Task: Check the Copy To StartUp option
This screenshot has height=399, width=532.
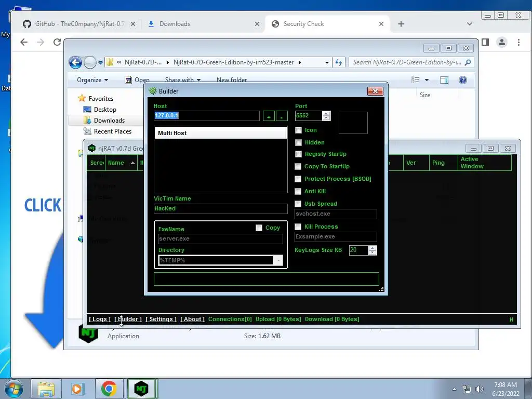Action: [x=298, y=167]
